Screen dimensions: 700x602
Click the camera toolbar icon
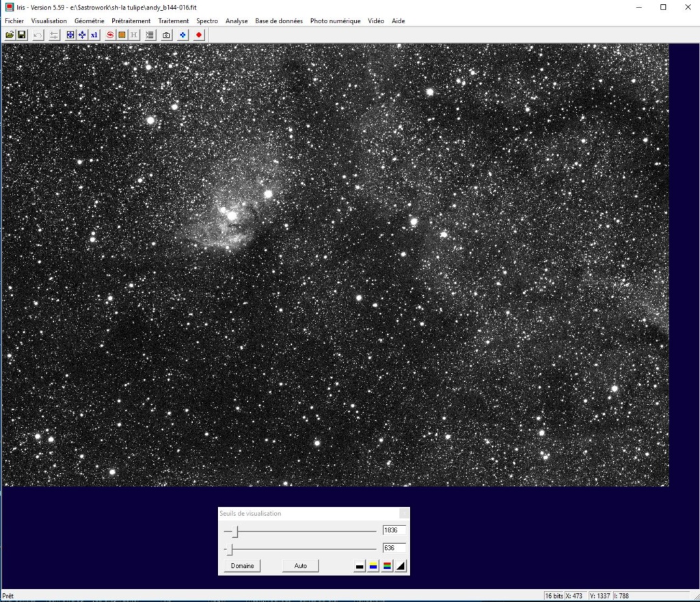166,35
